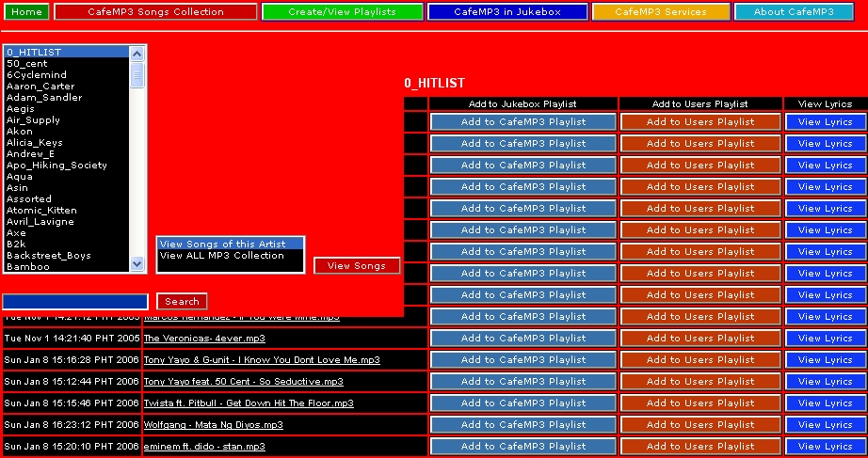
Task: Click into the search text field
Action: tap(75, 302)
